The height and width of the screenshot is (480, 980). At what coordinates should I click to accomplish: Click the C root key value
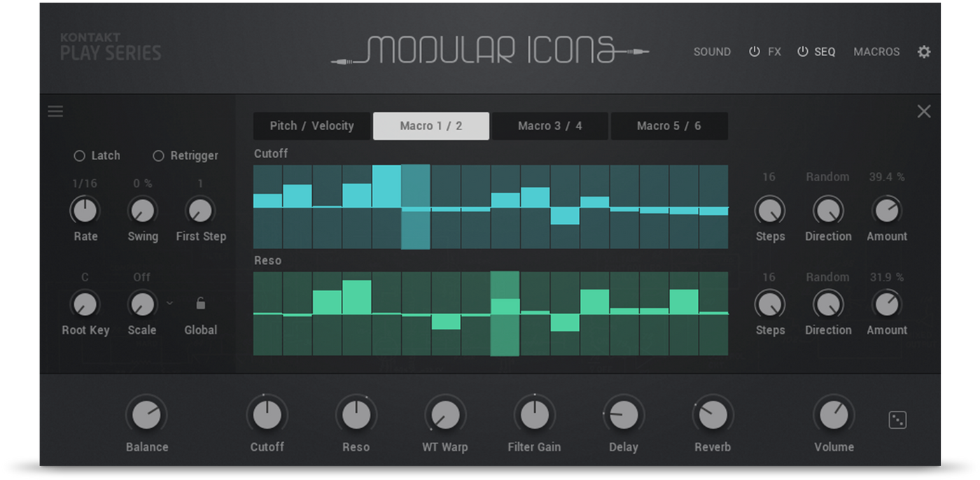coord(85,277)
